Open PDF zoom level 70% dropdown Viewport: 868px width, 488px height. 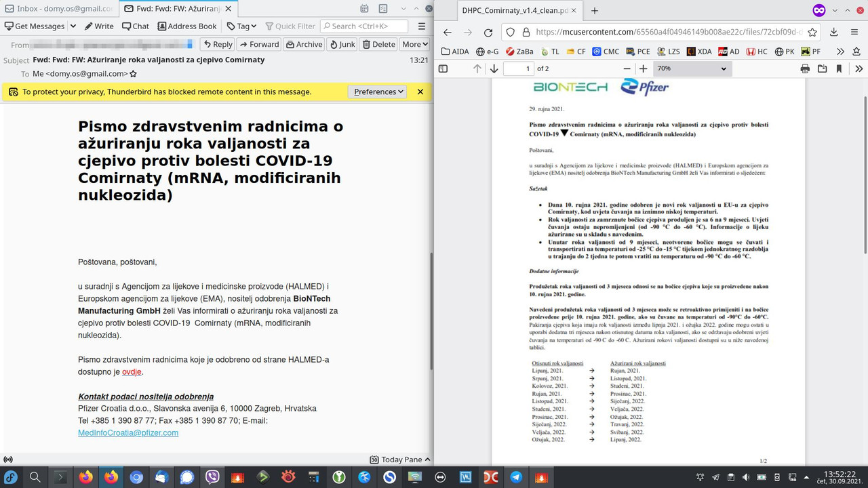pos(691,68)
